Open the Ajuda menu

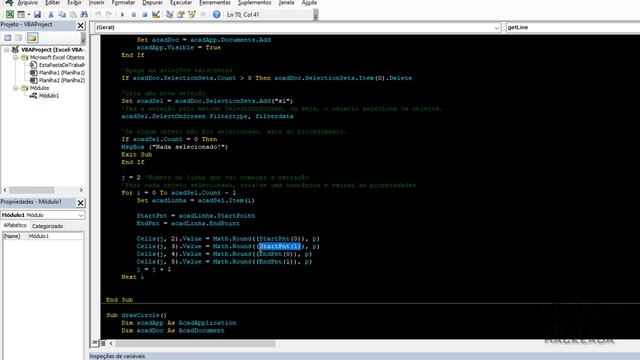coord(309,2)
